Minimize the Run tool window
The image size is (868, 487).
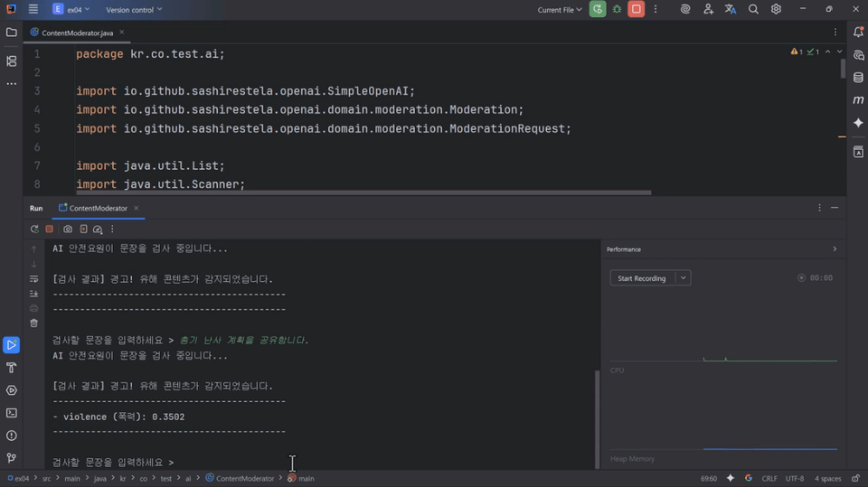835,208
